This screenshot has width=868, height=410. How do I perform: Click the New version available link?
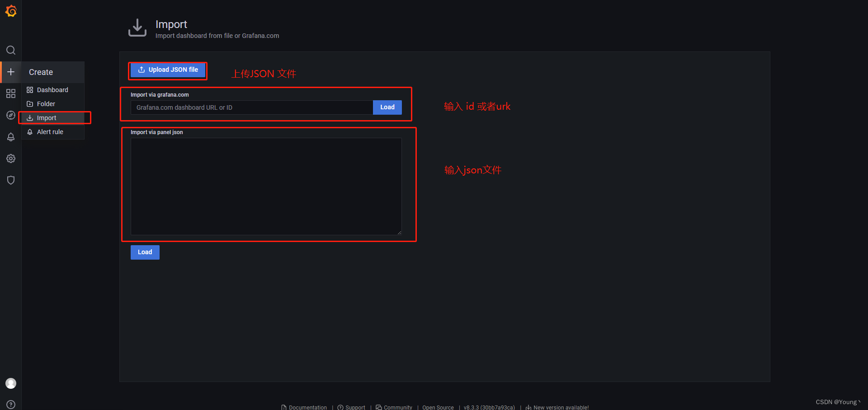(x=557, y=407)
